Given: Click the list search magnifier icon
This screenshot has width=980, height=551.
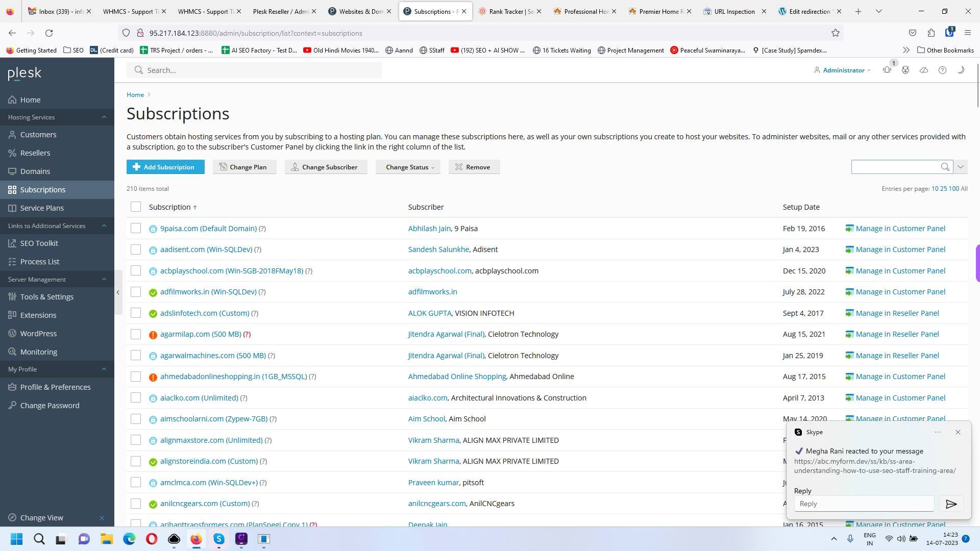Looking at the screenshot, I should tap(945, 167).
